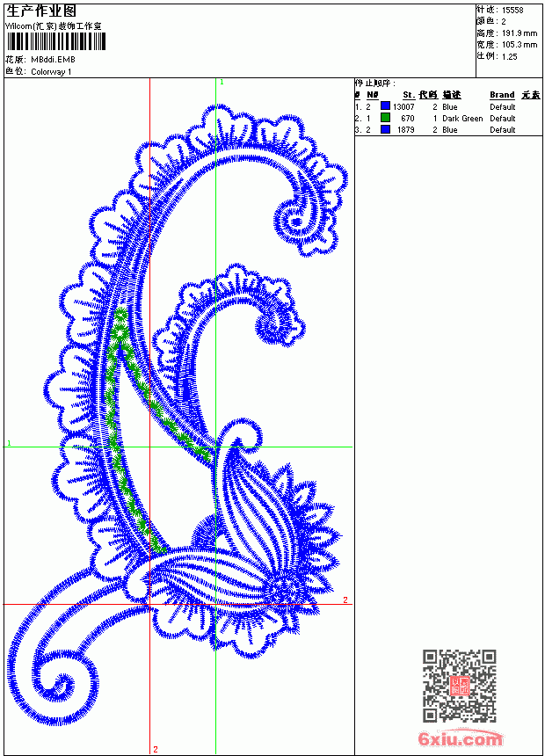
Task: Click the red marker 2 at the bottom guide
Action: coord(156,749)
